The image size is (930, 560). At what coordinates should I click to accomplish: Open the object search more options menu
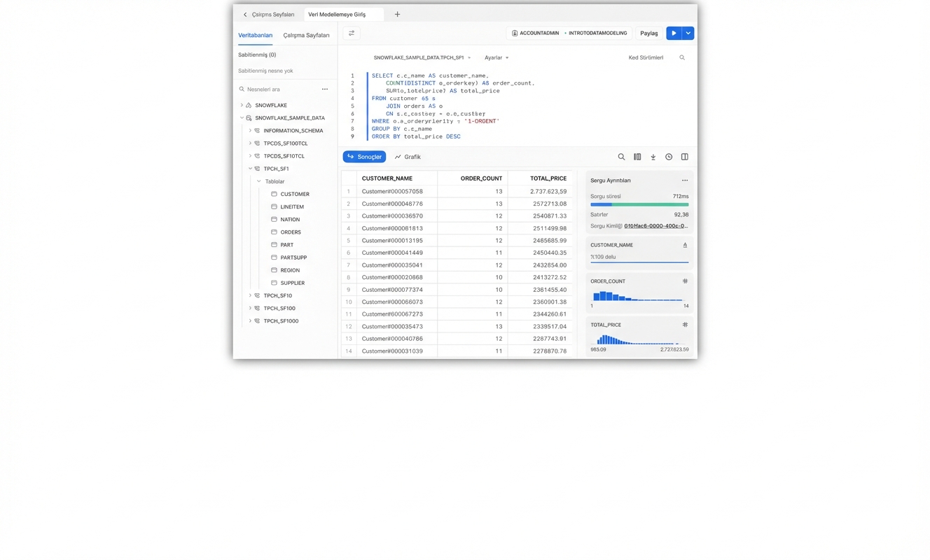coord(325,89)
